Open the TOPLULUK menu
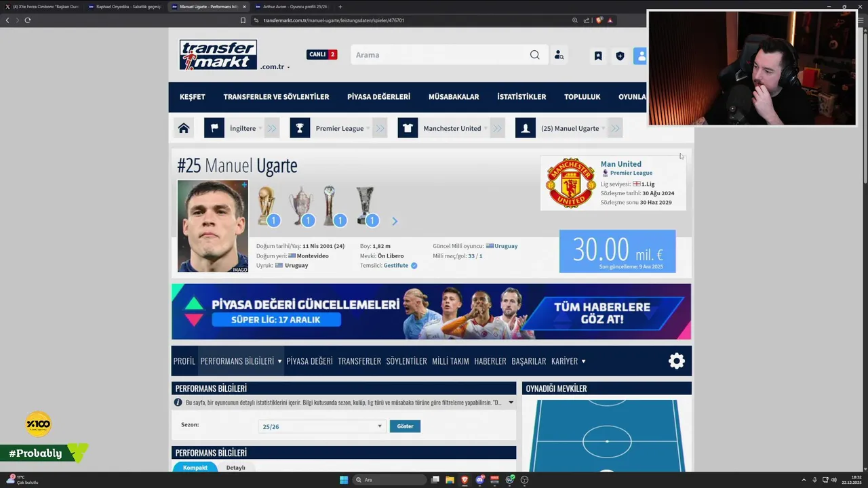 tap(583, 97)
